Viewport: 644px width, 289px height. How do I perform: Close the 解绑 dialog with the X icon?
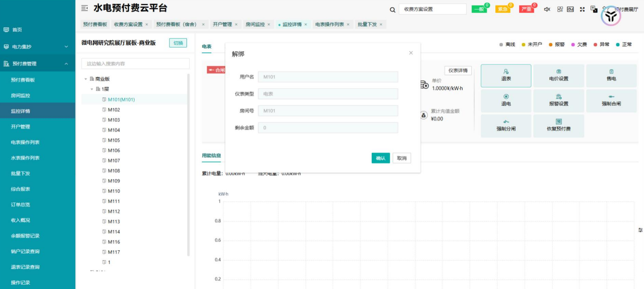pyautogui.click(x=411, y=53)
